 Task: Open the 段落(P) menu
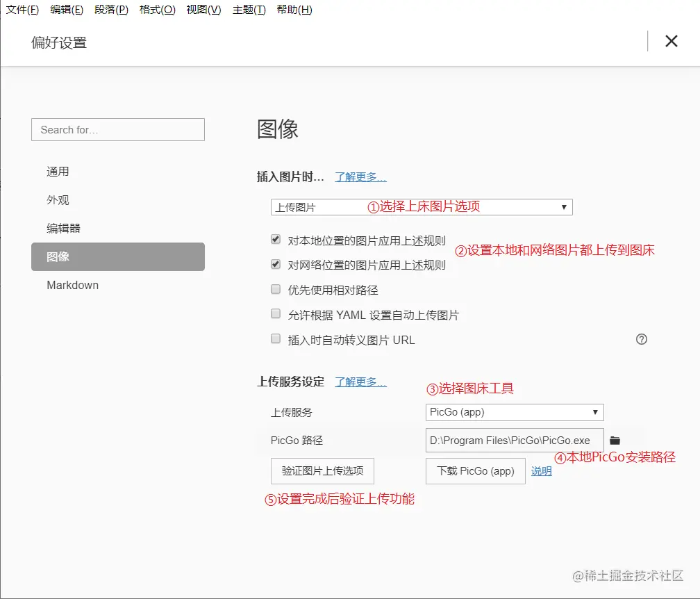[x=111, y=10]
